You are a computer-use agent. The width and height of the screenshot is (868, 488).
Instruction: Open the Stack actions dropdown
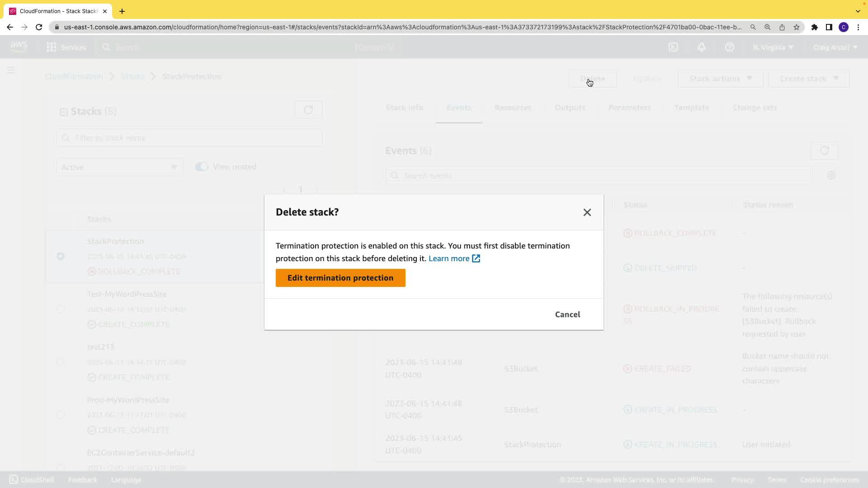pyautogui.click(x=720, y=79)
